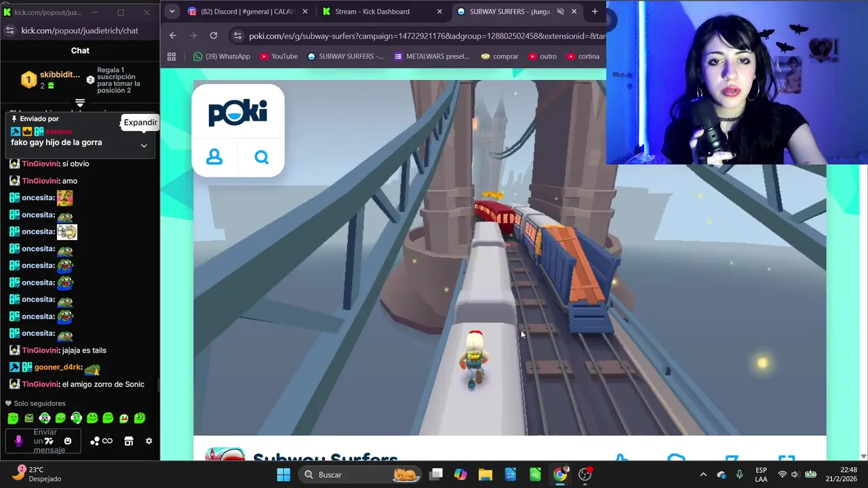Open the YouTube bookmark
The image size is (868, 488).
point(279,56)
